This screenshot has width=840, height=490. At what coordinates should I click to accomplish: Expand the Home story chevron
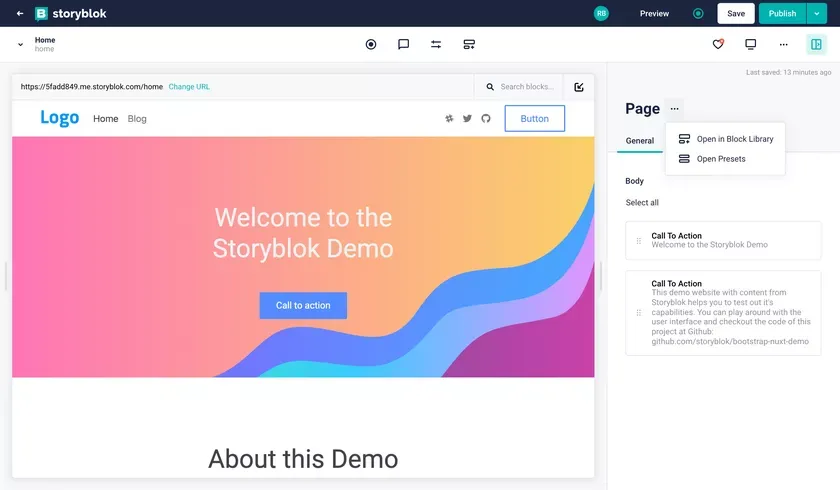click(20, 44)
